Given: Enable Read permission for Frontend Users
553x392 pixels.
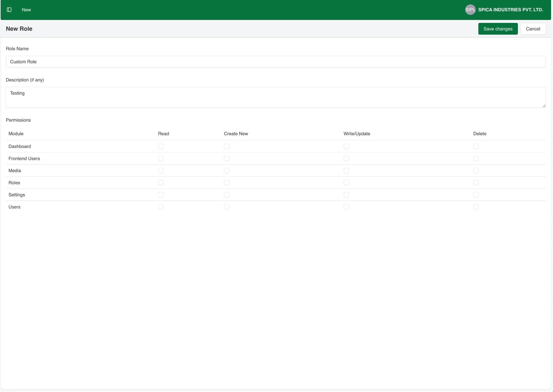Looking at the screenshot, I should click(161, 159).
